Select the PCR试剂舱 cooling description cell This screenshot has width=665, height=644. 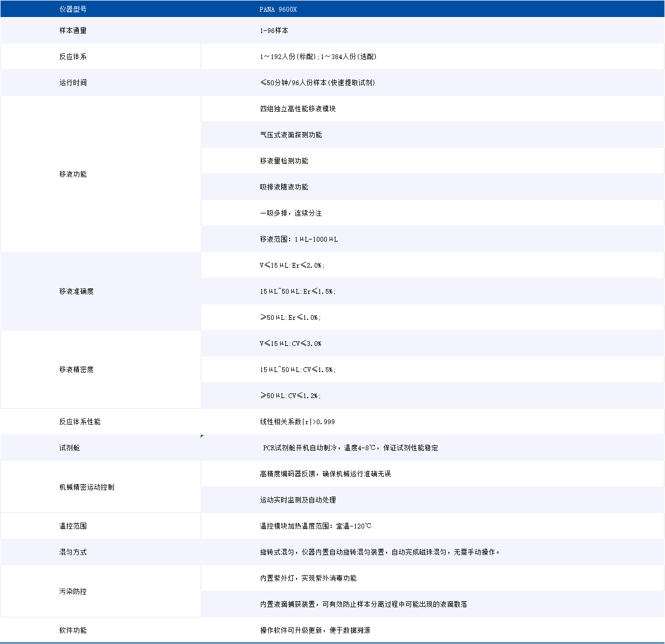point(349,448)
